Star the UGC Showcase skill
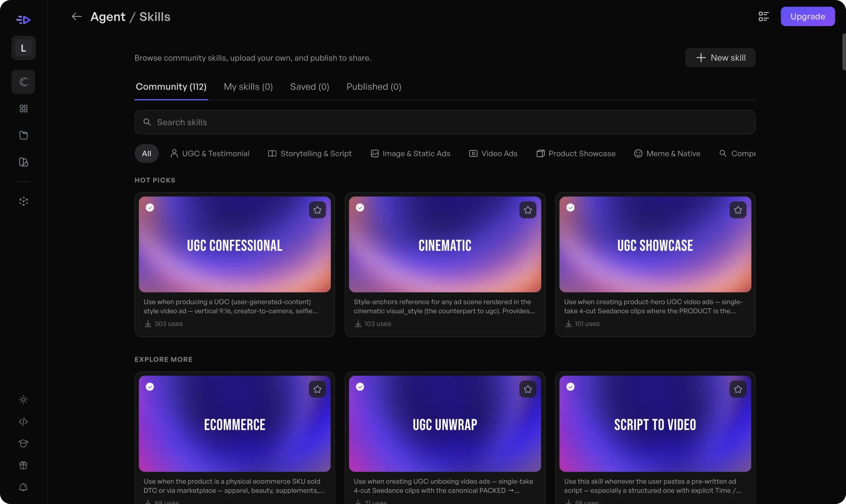The width and height of the screenshot is (846, 504). (738, 210)
